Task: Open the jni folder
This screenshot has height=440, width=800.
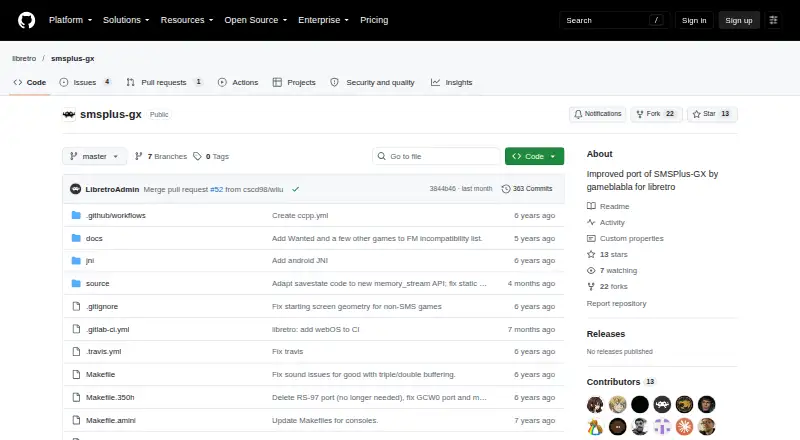Action: pyautogui.click(x=90, y=260)
